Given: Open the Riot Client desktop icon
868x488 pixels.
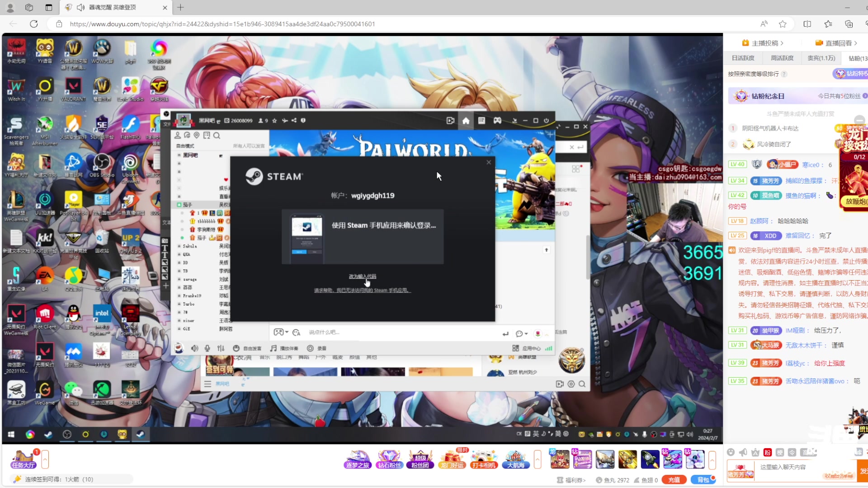Looking at the screenshot, I should click(45, 317).
